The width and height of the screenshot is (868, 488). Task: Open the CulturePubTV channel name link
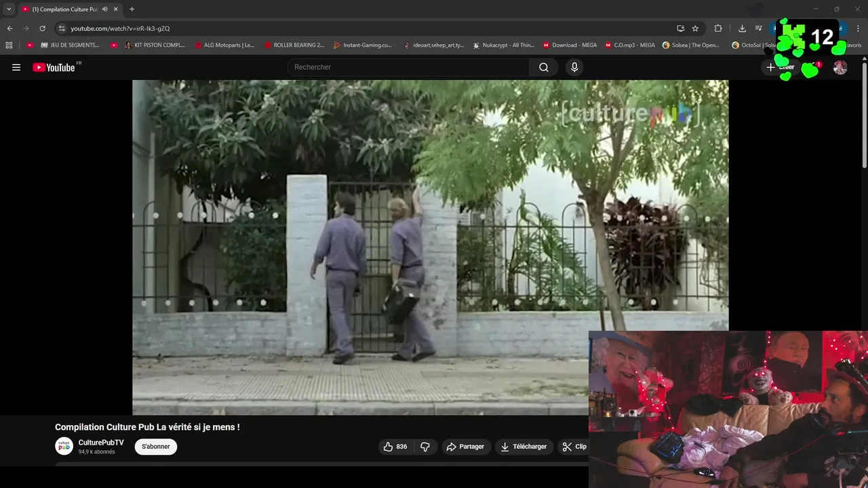pos(101,443)
